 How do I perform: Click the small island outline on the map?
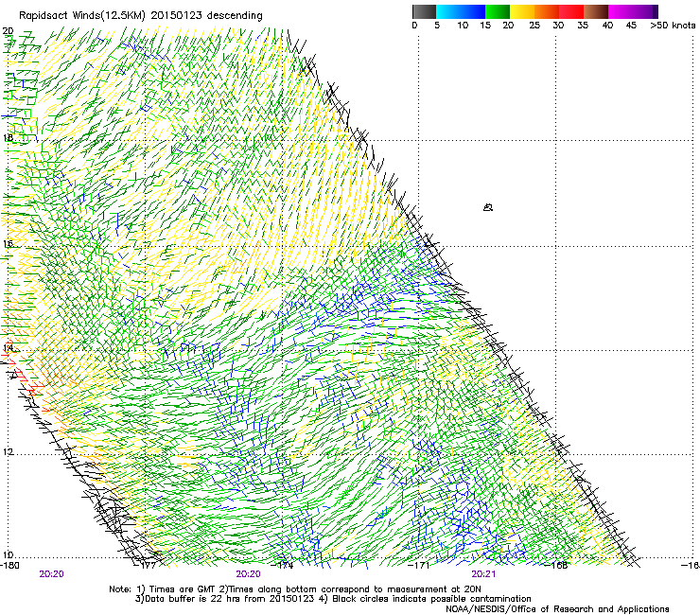[x=488, y=207]
